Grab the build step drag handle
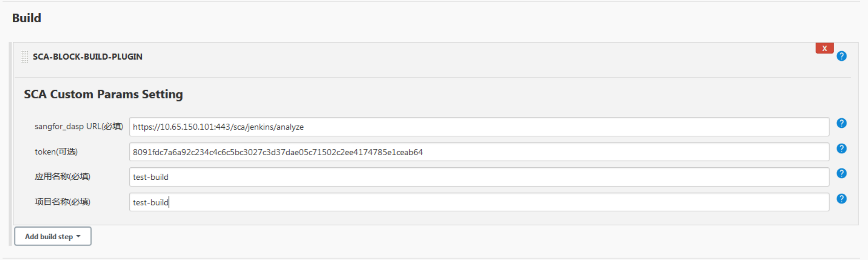This screenshot has width=868, height=261. (25, 56)
